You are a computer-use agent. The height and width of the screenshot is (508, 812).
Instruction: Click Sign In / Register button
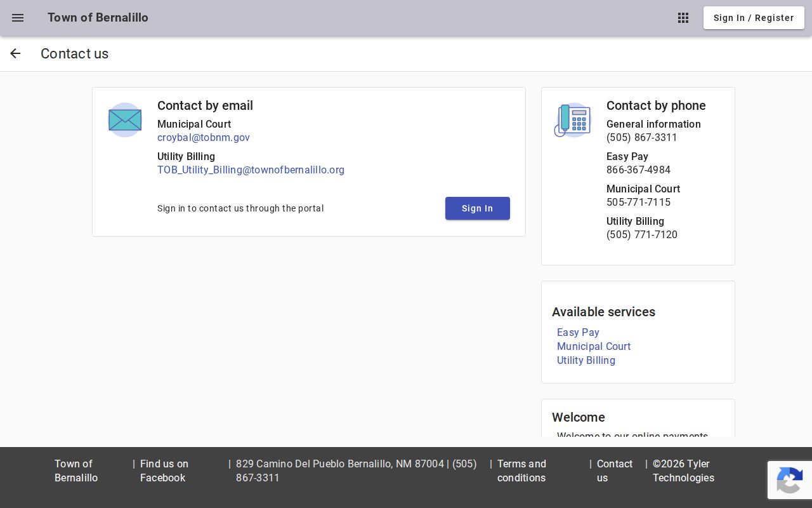pyautogui.click(x=754, y=18)
